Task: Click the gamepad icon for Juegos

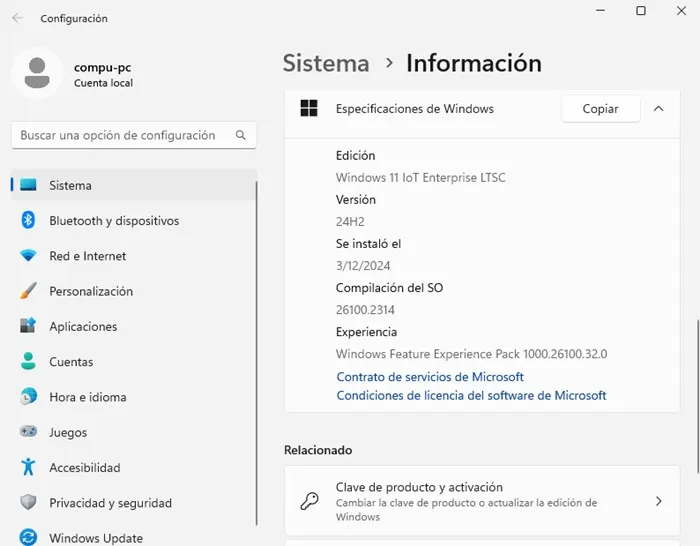Action: click(x=28, y=432)
